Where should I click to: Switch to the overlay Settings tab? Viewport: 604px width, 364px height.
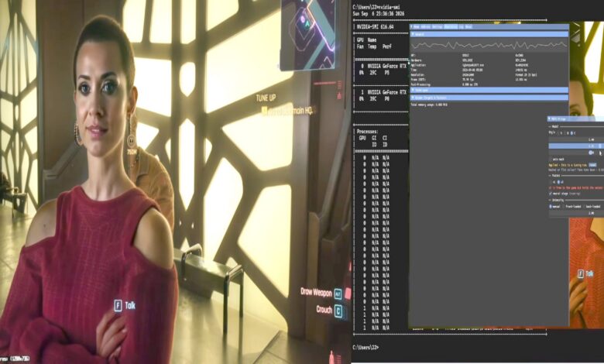click(438, 27)
